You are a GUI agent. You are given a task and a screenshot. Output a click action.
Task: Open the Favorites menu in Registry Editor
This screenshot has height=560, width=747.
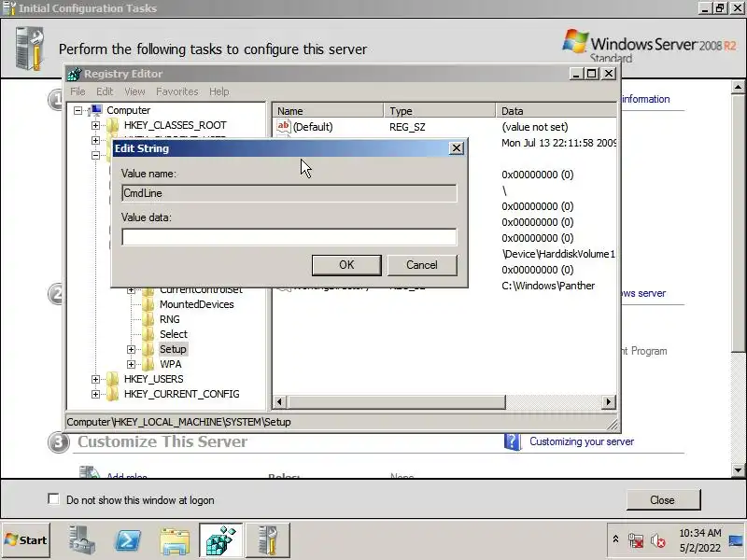(177, 91)
